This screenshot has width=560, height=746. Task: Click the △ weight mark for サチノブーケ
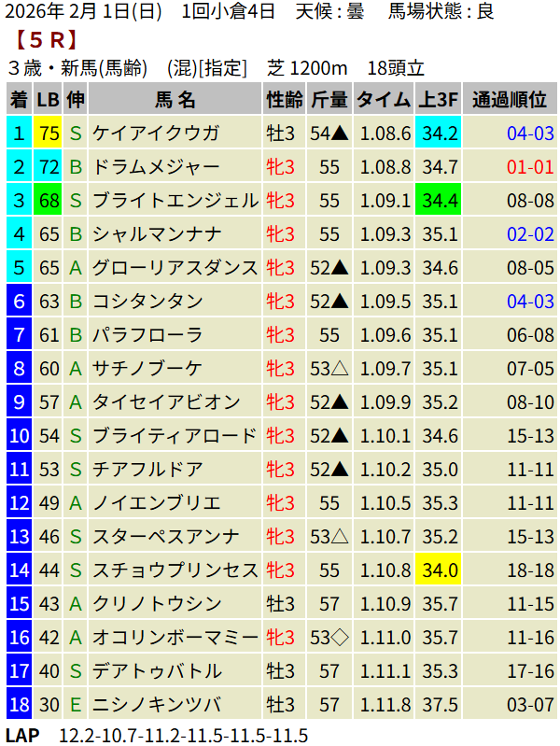pyautogui.click(x=341, y=369)
